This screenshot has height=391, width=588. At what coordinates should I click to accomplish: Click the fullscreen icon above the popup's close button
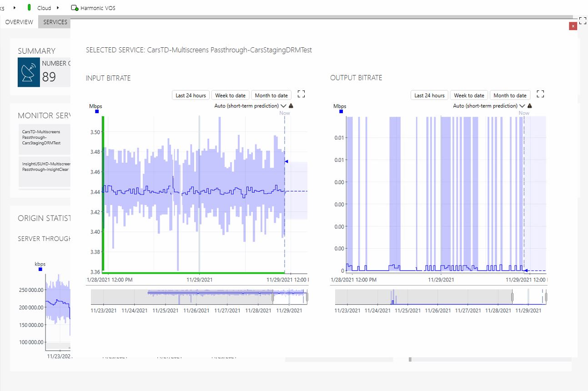point(583,20)
